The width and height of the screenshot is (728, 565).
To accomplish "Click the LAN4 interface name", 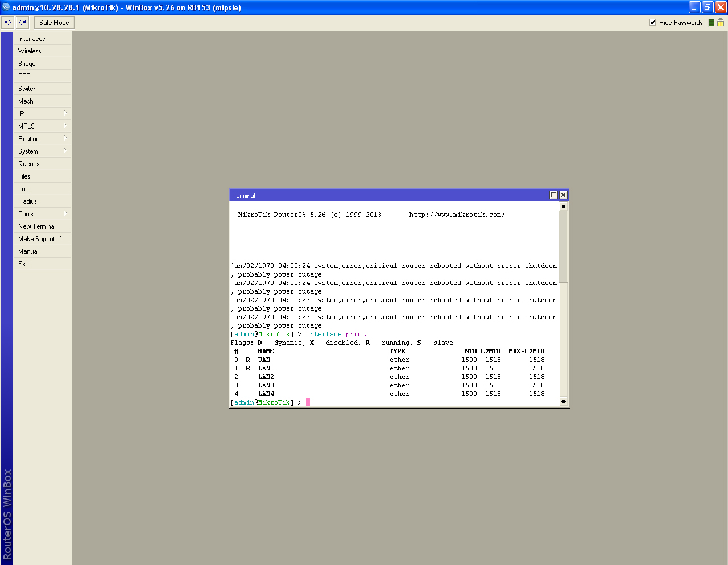I will pyautogui.click(x=266, y=394).
